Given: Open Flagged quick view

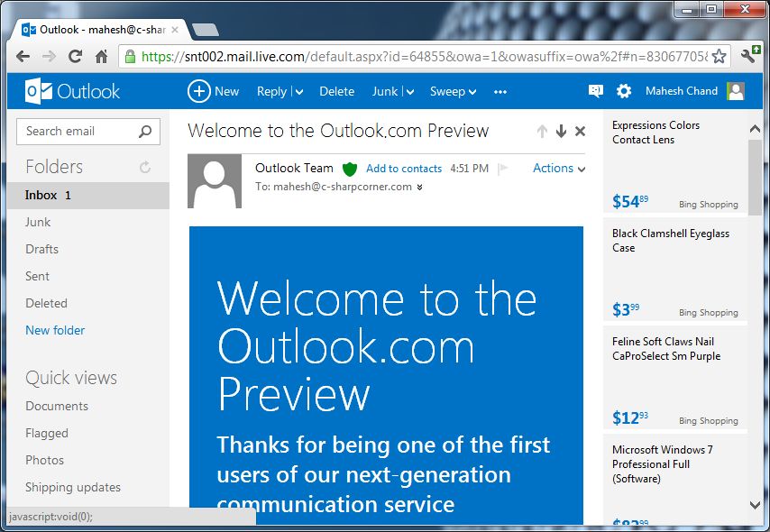Looking at the screenshot, I should [x=47, y=433].
